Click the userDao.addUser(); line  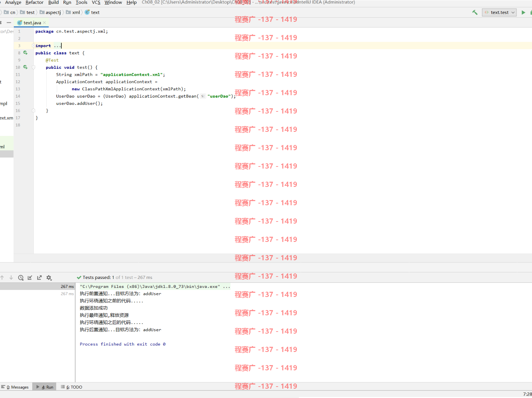pyautogui.click(x=79, y=103)
